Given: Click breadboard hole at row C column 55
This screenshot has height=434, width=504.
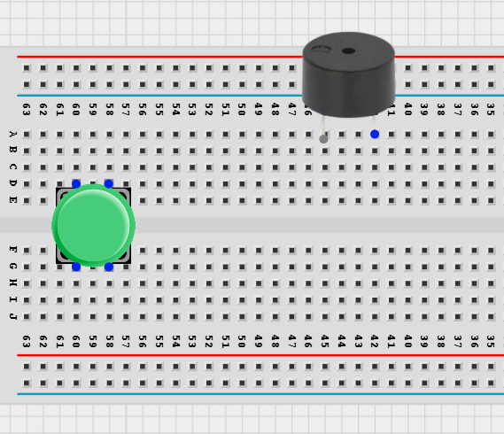Looking at the screenshot, I should 159,167.
